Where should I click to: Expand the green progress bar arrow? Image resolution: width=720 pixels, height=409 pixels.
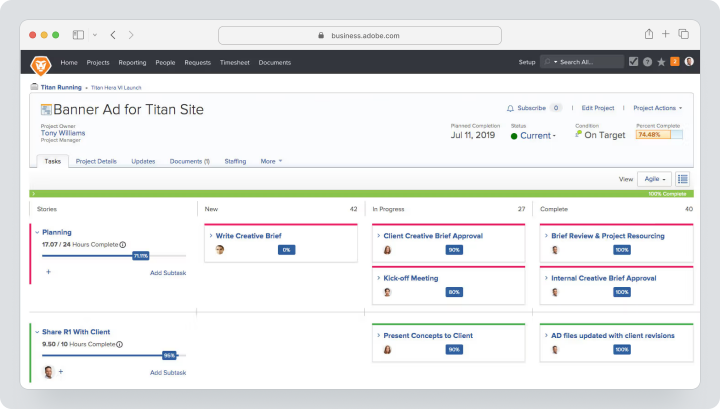point(34,194)
